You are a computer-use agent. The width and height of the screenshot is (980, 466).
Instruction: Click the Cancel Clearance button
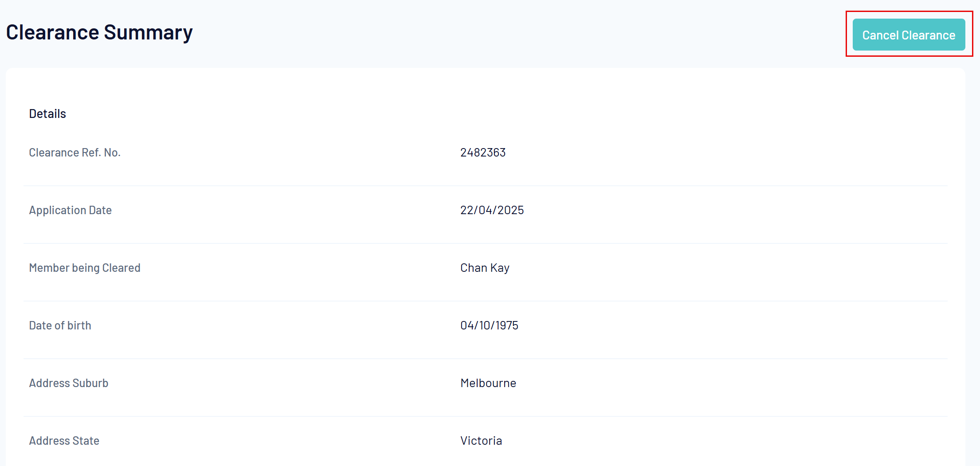point(909,35)
